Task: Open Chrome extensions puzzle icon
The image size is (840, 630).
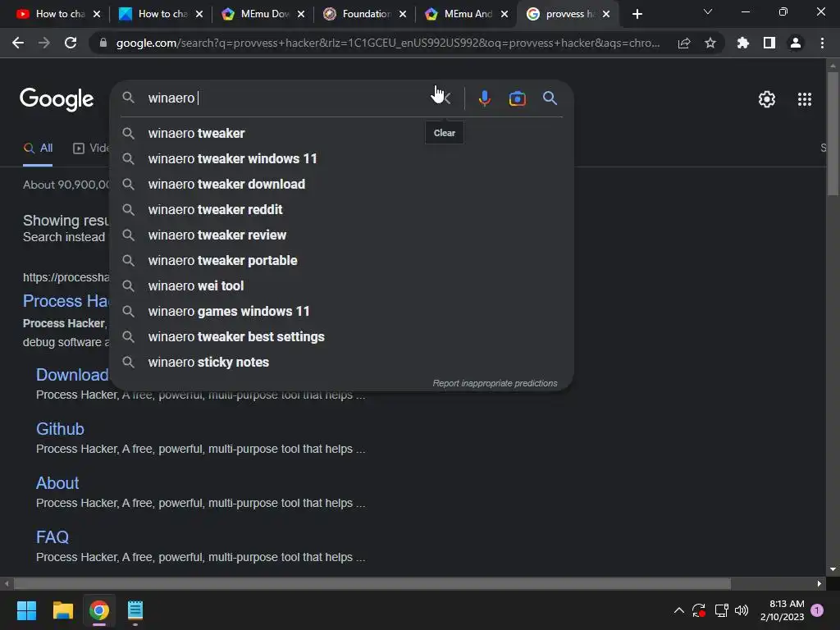Action: pos(742,43)
